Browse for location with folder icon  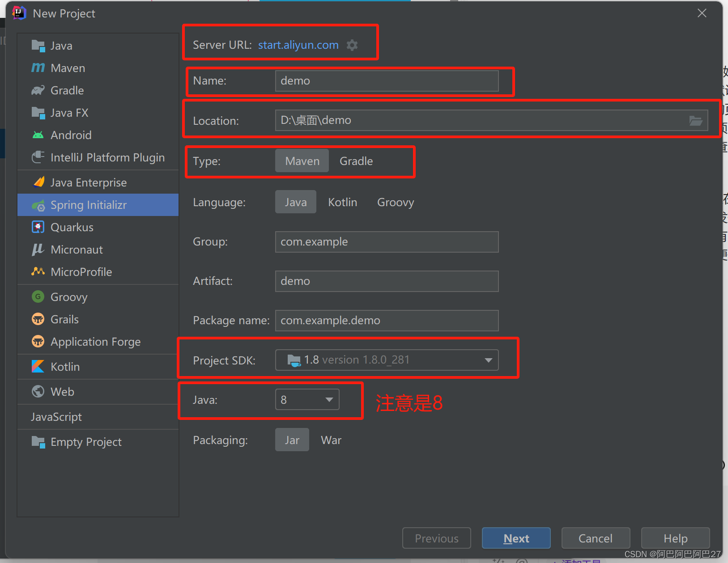[x=695, y=120]
